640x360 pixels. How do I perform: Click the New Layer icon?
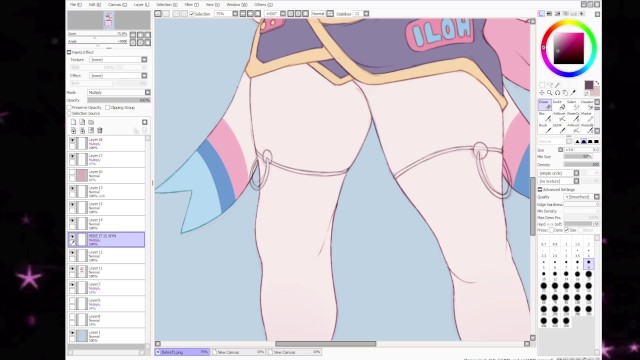pyautogui.click(x=73, y=122)
